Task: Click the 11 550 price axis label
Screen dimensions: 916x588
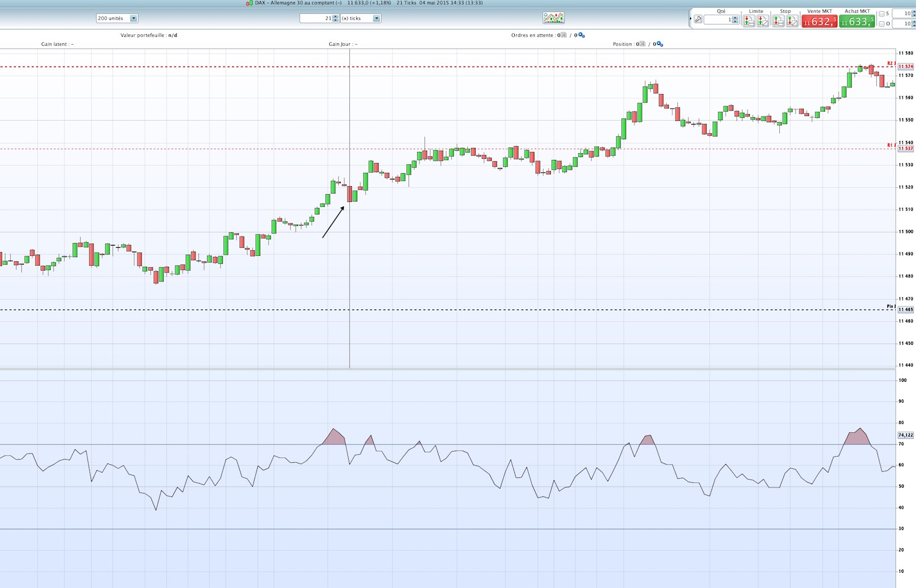Action: pos(906,120)
